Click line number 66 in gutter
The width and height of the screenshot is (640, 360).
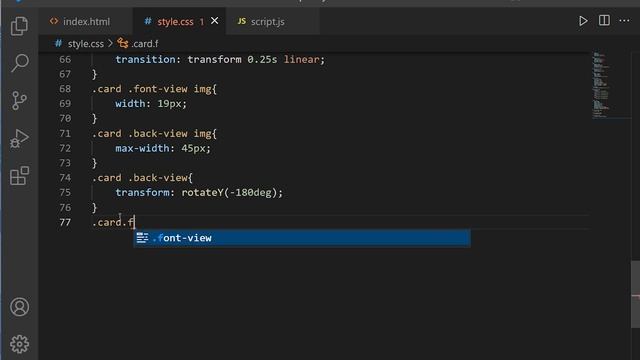65,60
